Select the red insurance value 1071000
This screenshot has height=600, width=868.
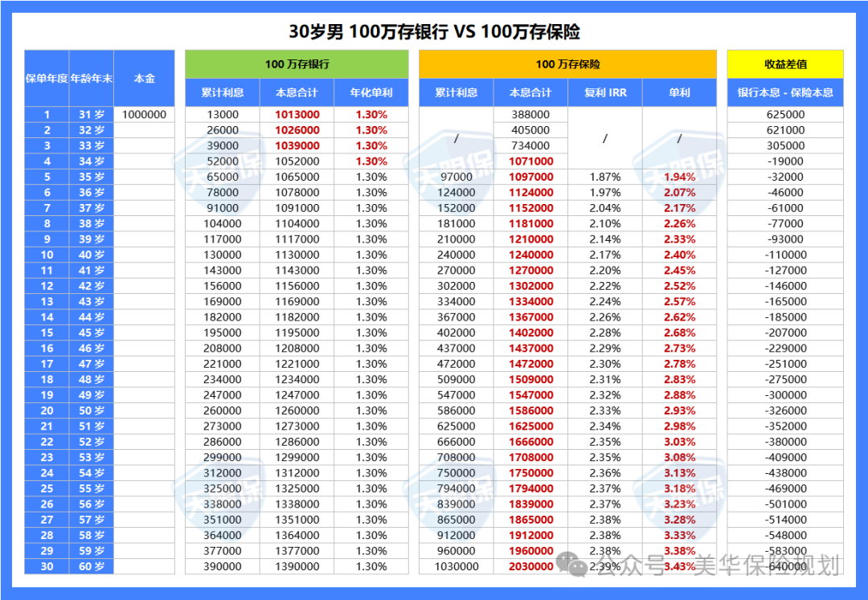(530, 161)
